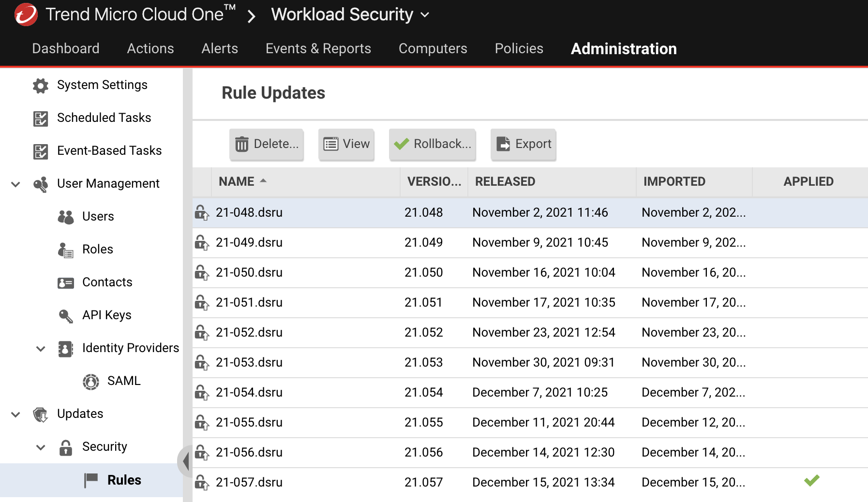The width and height of the screenshot is (868, 502).
Task: Click the Users group icon
Action: pos(66,217)
